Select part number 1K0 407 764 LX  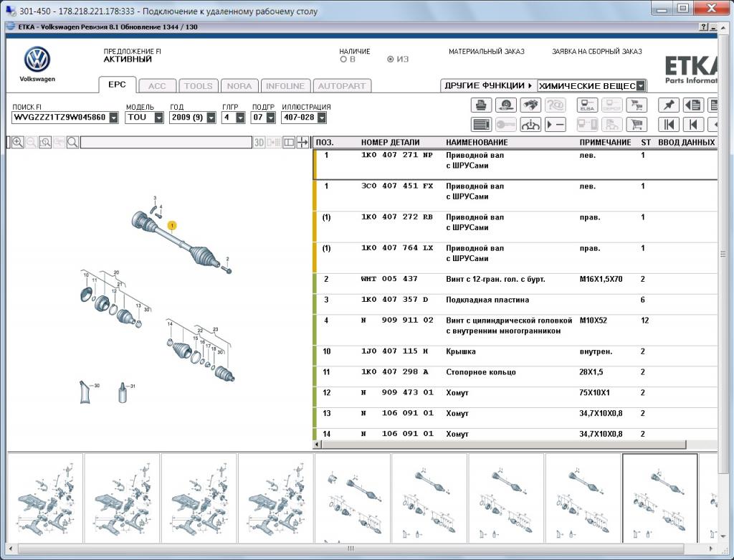397,247
